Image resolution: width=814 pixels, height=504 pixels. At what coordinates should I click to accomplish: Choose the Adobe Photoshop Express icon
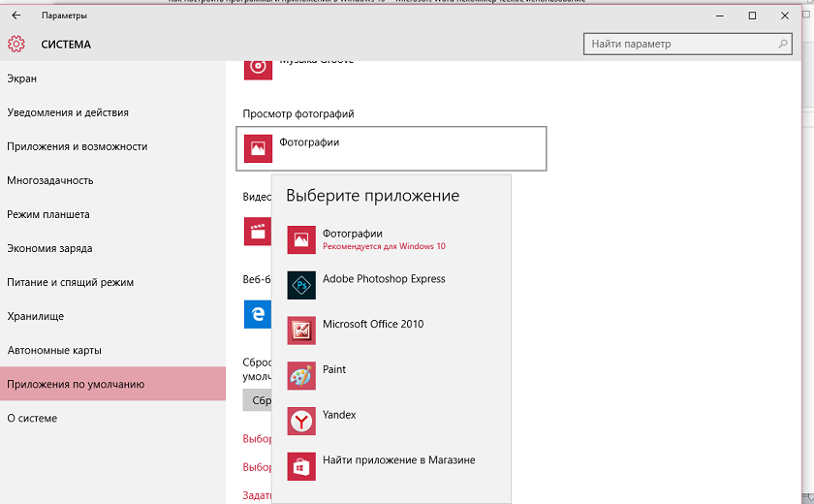pos(301,285)
